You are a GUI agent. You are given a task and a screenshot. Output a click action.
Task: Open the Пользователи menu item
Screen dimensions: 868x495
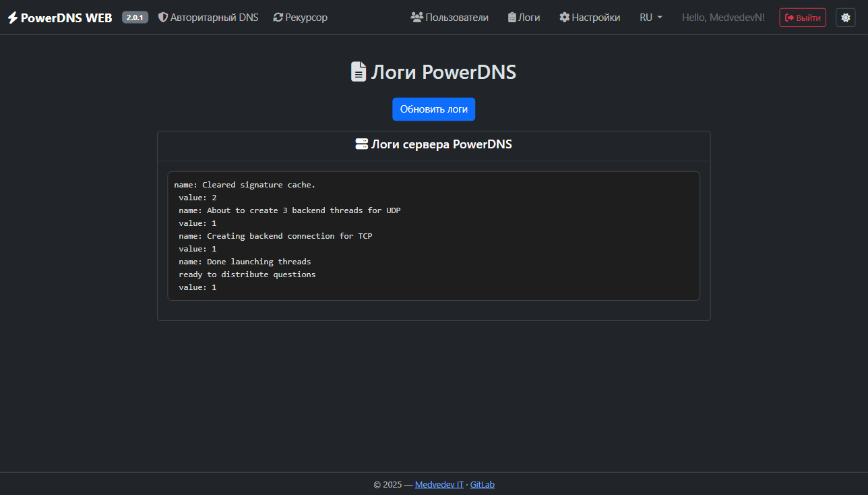coord(457,18)
